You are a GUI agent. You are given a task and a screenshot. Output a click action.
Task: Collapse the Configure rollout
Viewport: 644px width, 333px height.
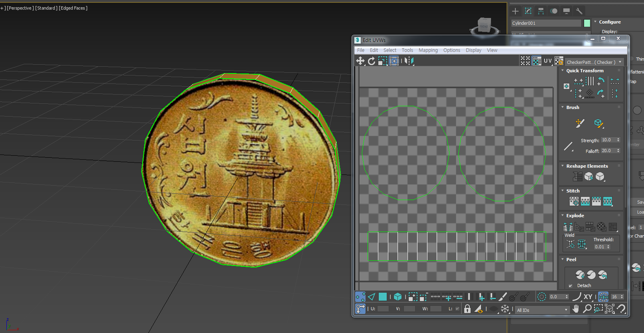[595, 22]
